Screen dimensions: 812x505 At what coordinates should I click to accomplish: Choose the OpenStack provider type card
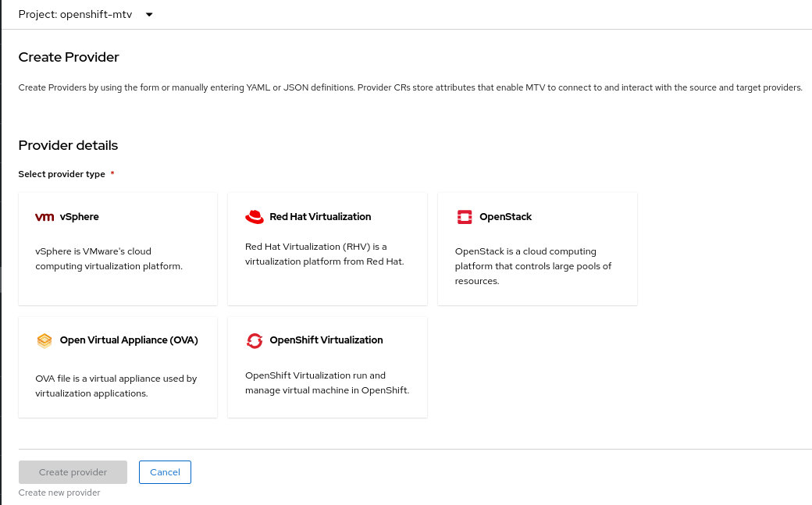pos(537,248)
